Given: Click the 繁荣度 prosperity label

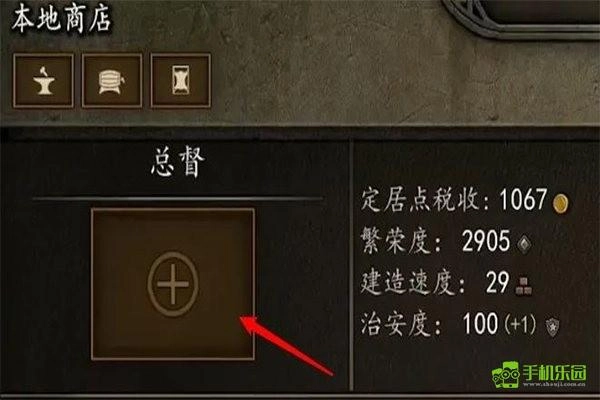Looking at the screenshot, I should point(401,241).
